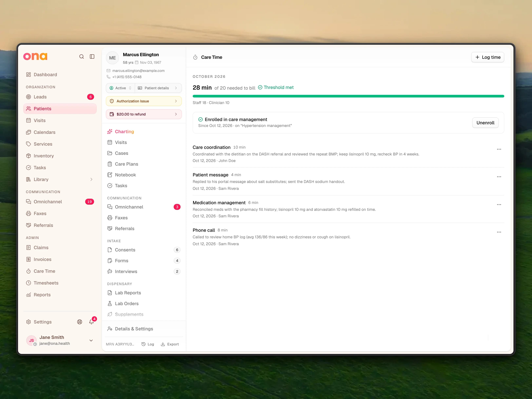This screenshot has height=399, width=532.
Task: Open patient Omnichannel with 3 badge
Action: coord(144,207)
